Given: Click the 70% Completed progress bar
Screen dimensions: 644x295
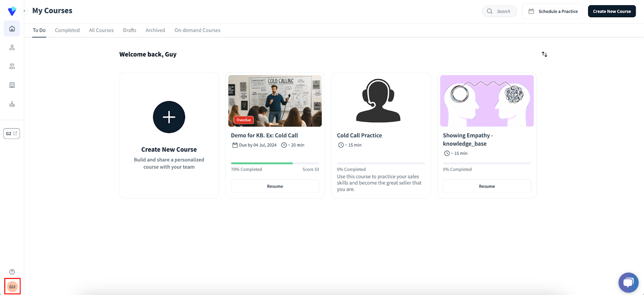Looking at the screenshot, I should (275, 163).
